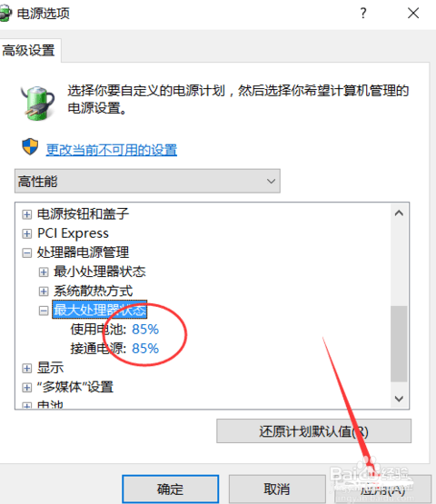436x504 pixels.
Task: Click the Power Options title bar icon
Action: point(5,15)
